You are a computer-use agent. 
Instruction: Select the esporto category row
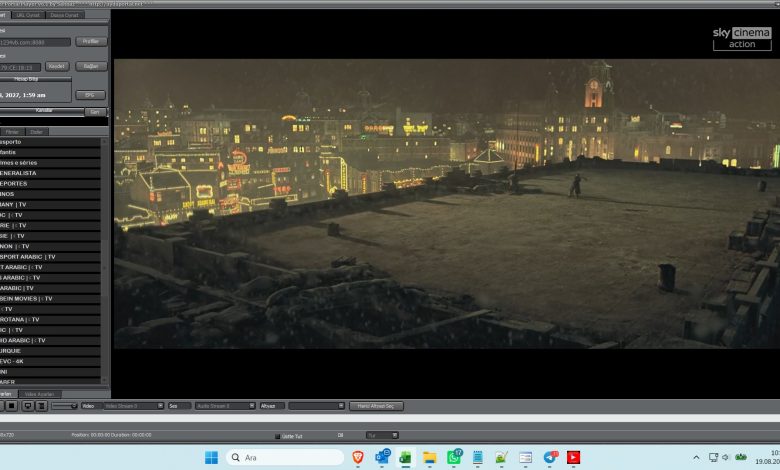[x=50, y=142]
